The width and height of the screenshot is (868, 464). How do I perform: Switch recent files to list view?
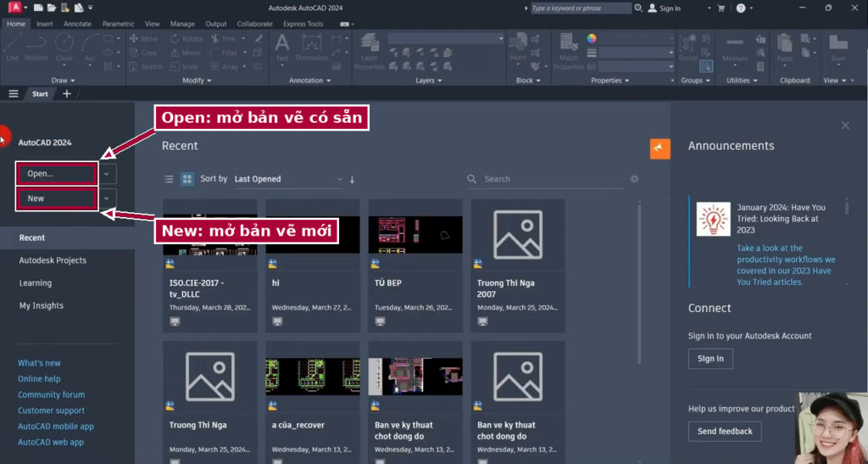pyautogui.click(x=169, y=179)
